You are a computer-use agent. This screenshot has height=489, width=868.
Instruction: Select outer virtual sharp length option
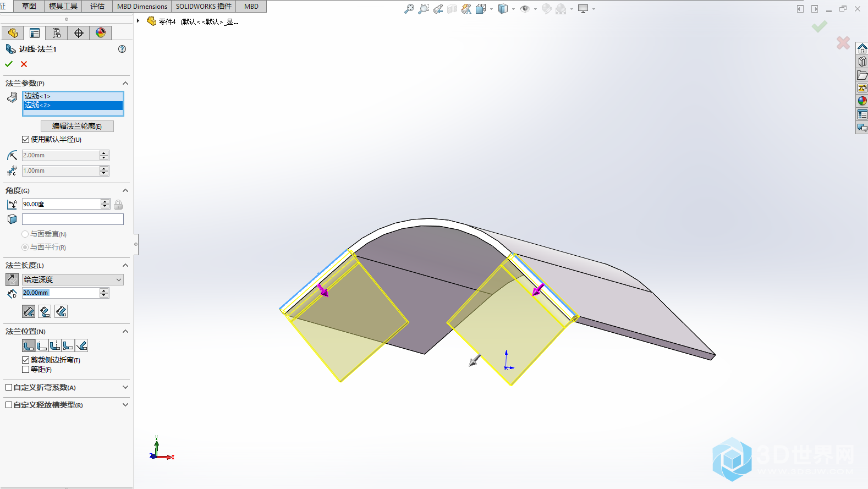[x=29, y=311]
